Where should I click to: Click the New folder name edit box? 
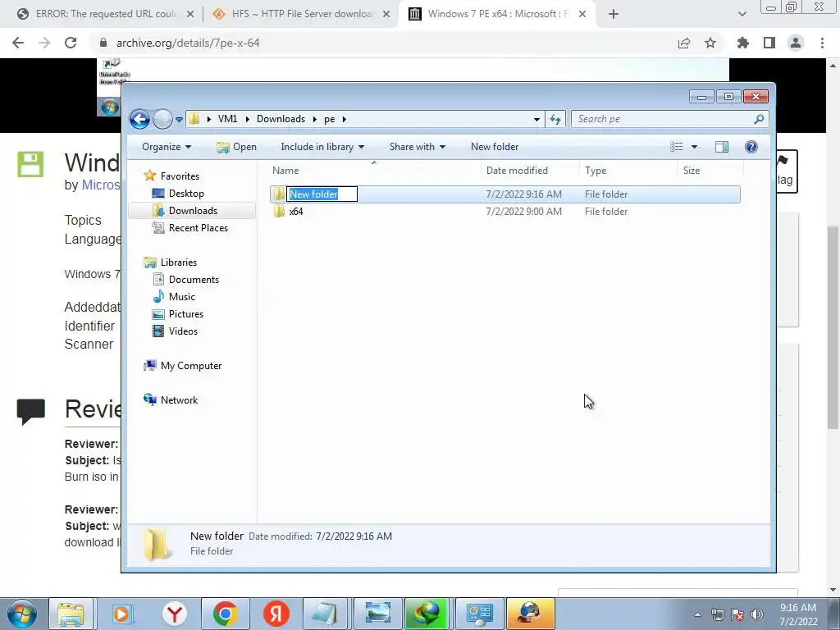pyautogui.click(x=322, y=194)
